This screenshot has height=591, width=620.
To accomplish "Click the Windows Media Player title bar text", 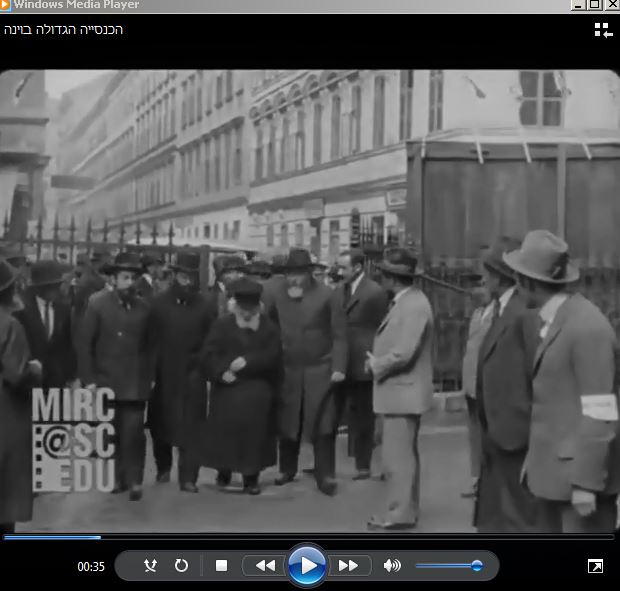I will [x=76, y=5].
